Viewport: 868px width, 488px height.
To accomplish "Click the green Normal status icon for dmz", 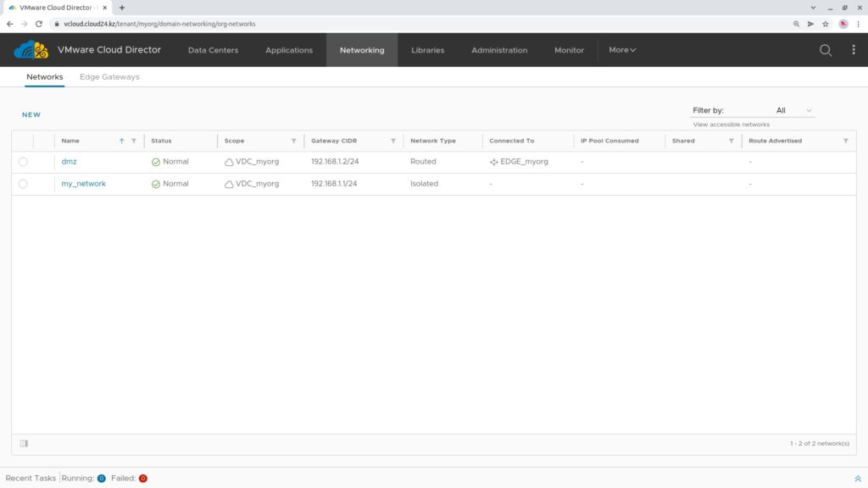I will coord(156,162).
